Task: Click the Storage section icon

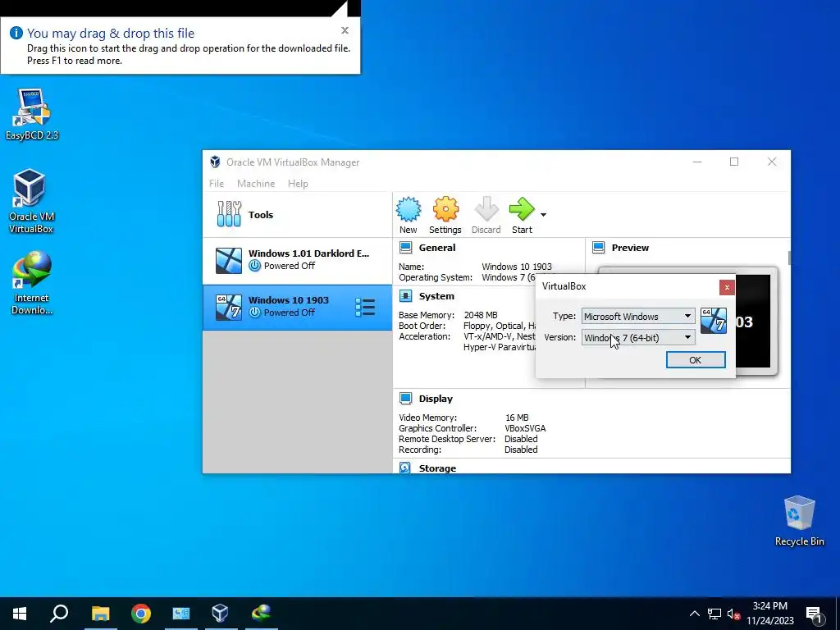Action: 405,468
